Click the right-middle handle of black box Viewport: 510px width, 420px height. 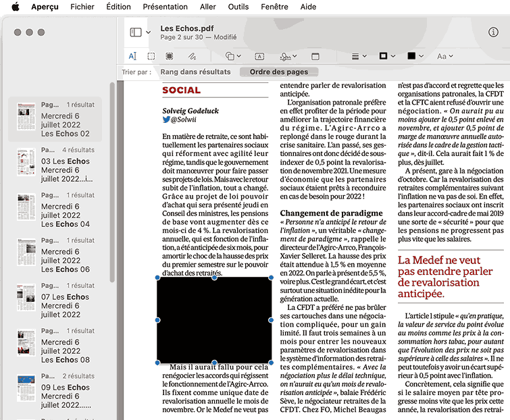click(x=271, y=320)
